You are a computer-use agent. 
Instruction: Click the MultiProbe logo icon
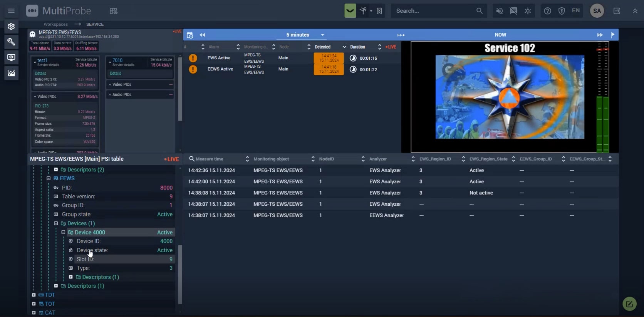pos(32,11)
